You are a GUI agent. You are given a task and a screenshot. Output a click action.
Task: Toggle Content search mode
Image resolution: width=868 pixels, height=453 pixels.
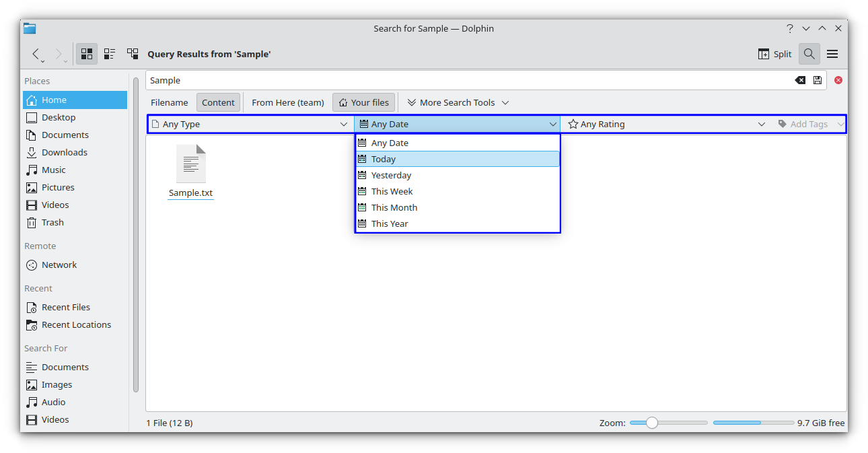tap(218, 102)
